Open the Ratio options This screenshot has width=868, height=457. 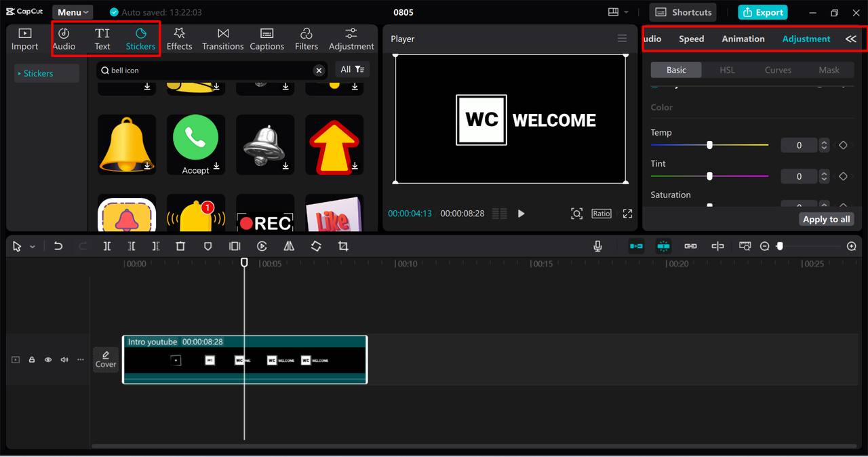coord(601,214)
